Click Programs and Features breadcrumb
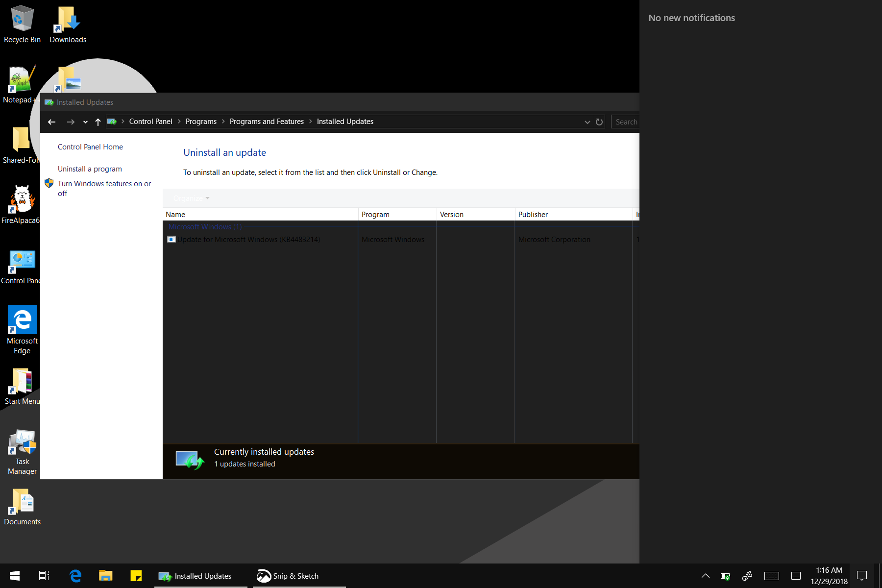This screenshot has height=588, width=882. 267,122
